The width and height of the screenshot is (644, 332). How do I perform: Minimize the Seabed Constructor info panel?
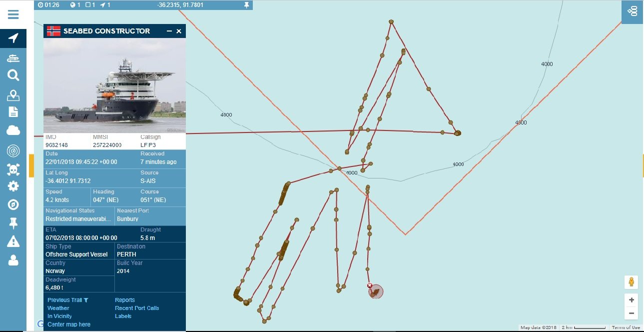coord(170,31)
